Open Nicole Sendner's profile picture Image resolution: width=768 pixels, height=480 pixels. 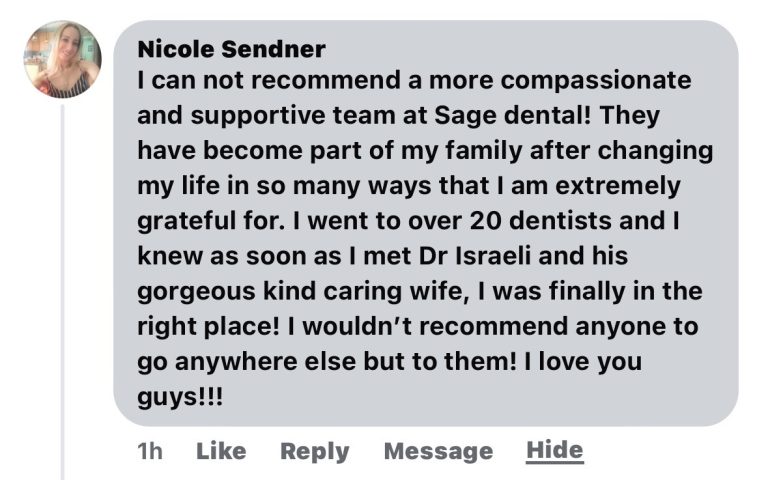62,59
